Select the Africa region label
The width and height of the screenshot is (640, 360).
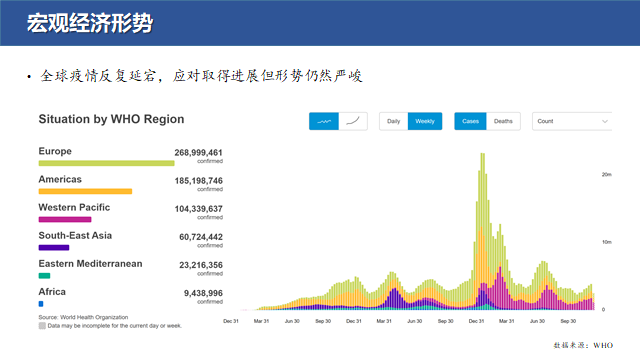coord(52,292)
